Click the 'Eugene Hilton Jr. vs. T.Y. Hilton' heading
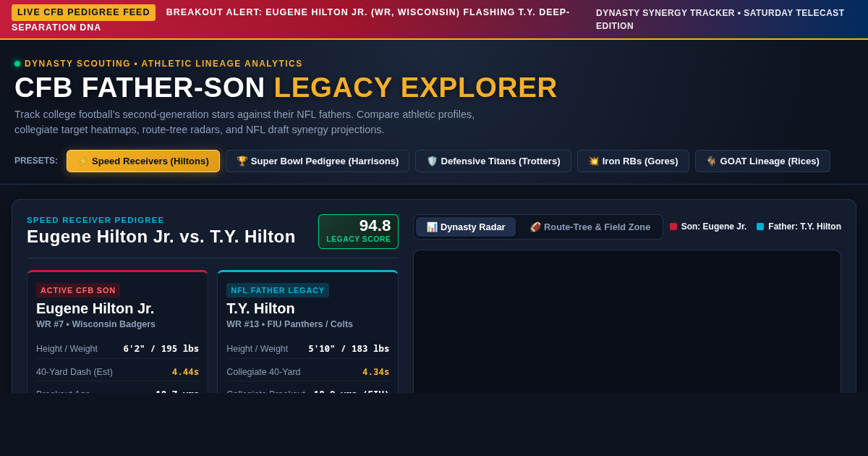Image resolution: width=868 pixels, height=456 pixels. tap(161, 237)
